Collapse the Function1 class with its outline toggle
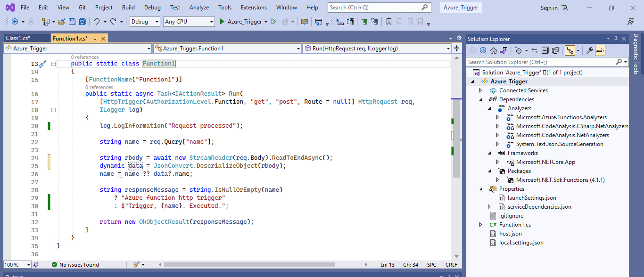Viewport: 644px width, 277px height. (x=53, y=63)
